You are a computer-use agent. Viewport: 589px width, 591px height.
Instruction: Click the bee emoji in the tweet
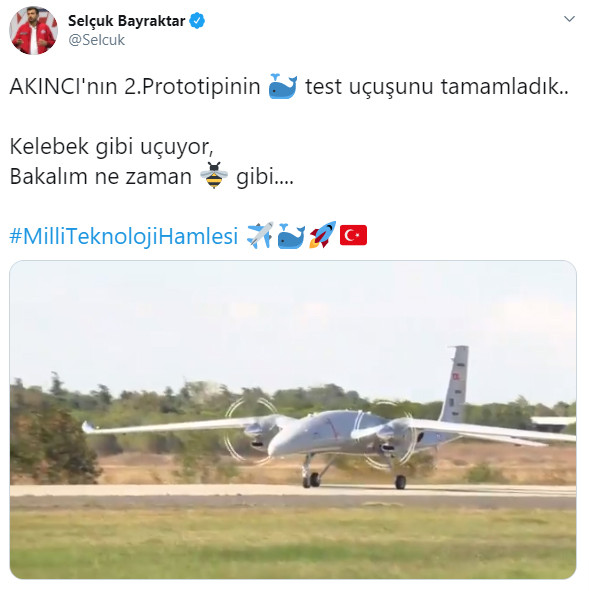pos(214,176)
